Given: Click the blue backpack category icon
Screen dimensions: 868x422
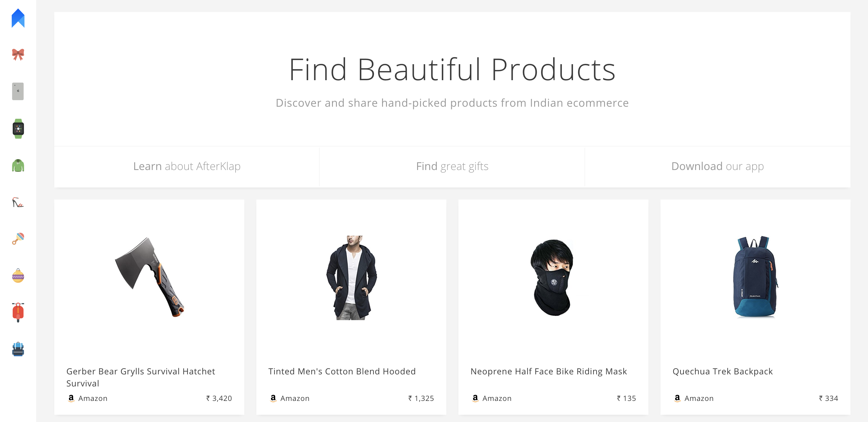Looking at the screenshot, I should (18, 349).
